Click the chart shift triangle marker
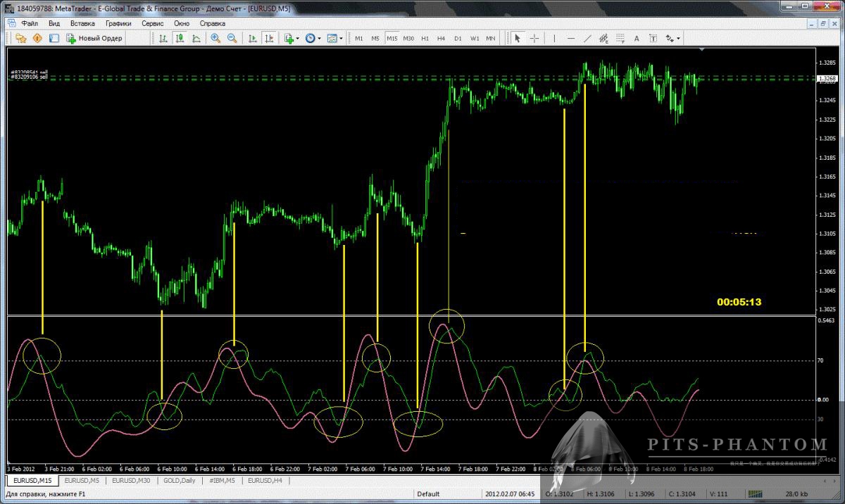The height and width of the screenshot is (504, 845). (702, 50)
